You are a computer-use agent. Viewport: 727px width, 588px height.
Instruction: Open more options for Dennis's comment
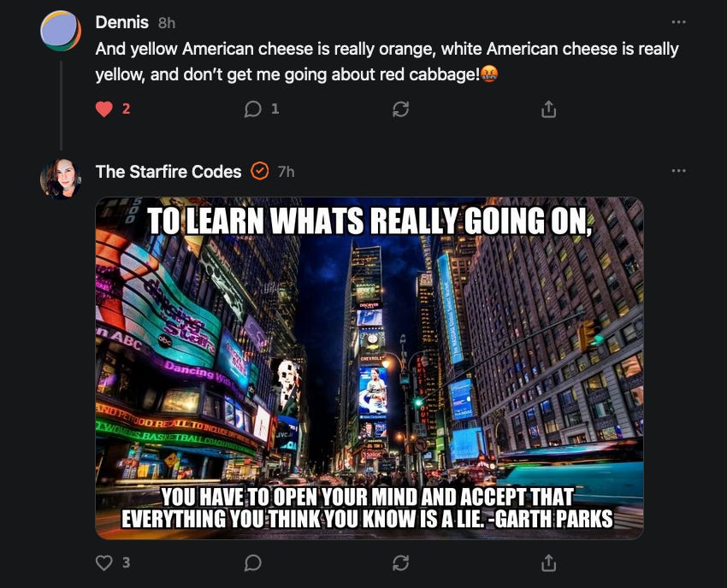coord(678,21)
